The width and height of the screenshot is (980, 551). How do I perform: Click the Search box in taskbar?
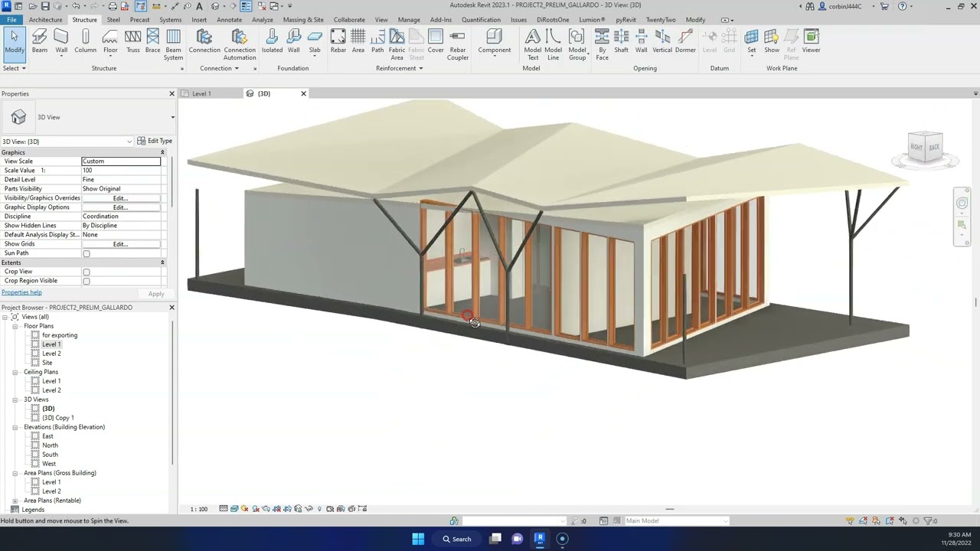tap(456, 539)
